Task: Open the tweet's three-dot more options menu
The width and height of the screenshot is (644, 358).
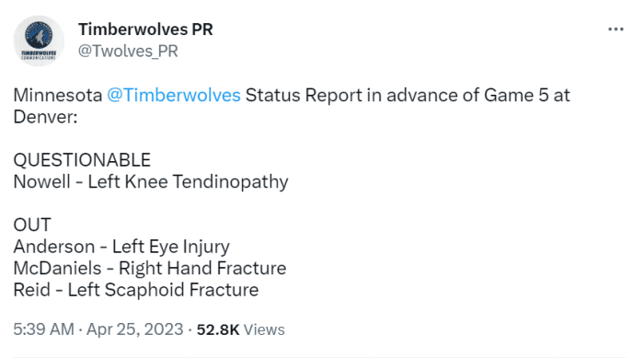Action: click(615, 29)
